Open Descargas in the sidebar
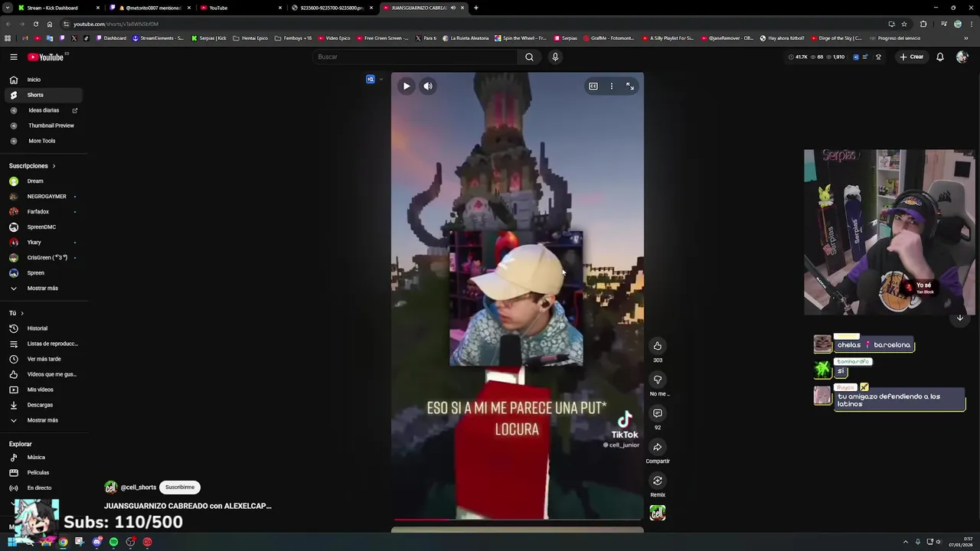The height and width of the screenshot is (551, 980). point(43,405)
